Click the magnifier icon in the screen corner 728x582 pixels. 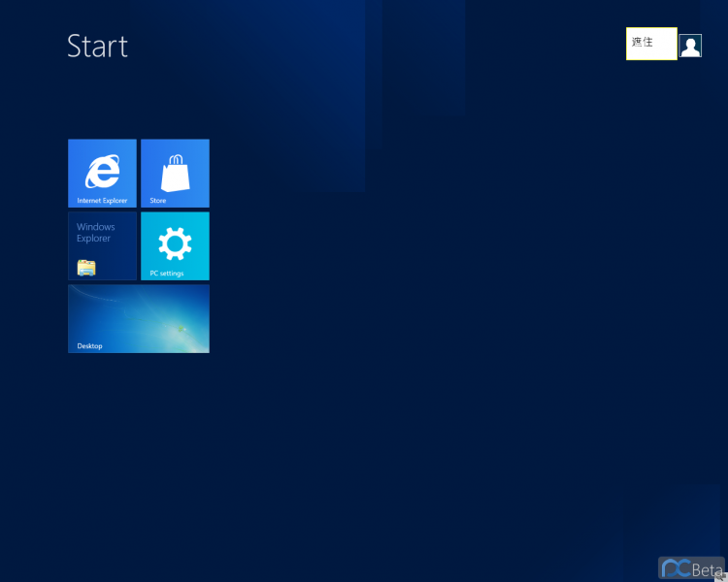721,575
